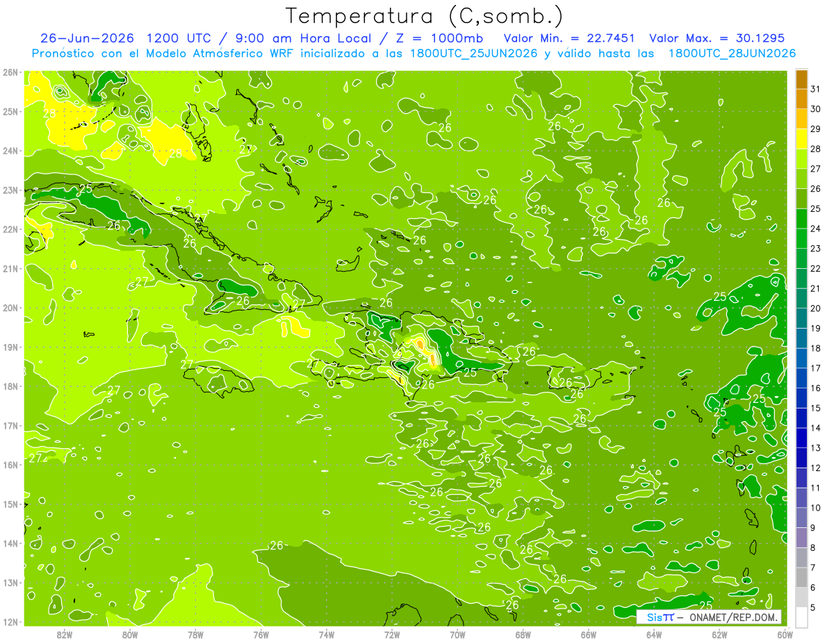Screen dimensions: 834x644
Task: Click the legend value 11
Action: [x=816, y=488]
